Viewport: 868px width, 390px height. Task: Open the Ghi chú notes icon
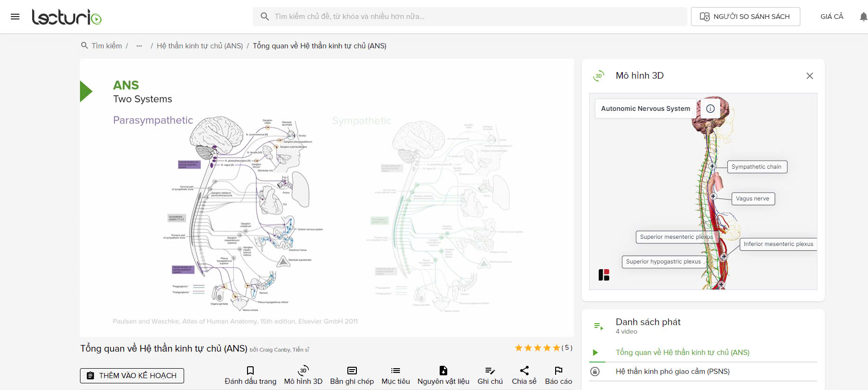[490, 371]
